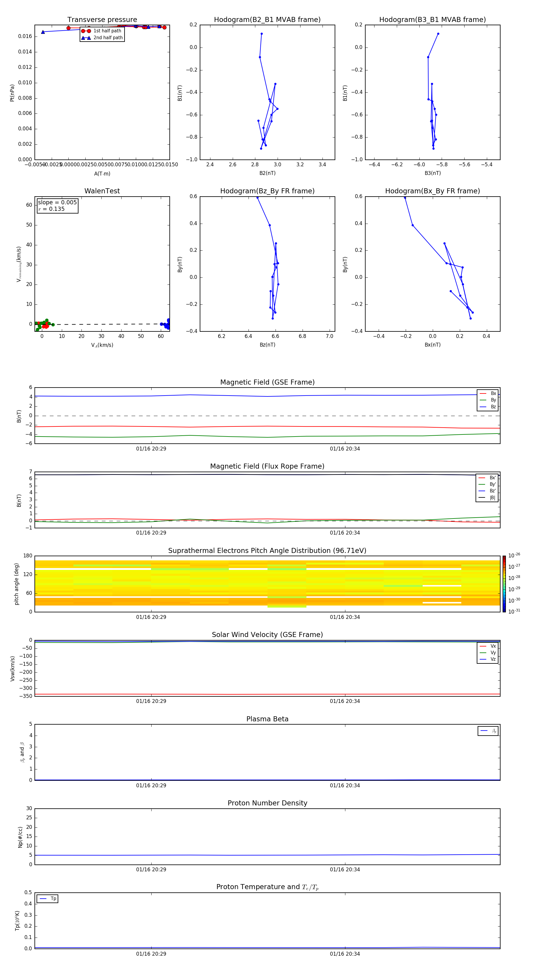Image resolution: width=535 pixels, height=980 pixels.
Task: Click the 'Vz' velocity legend entry
Action: pos(488,659)
